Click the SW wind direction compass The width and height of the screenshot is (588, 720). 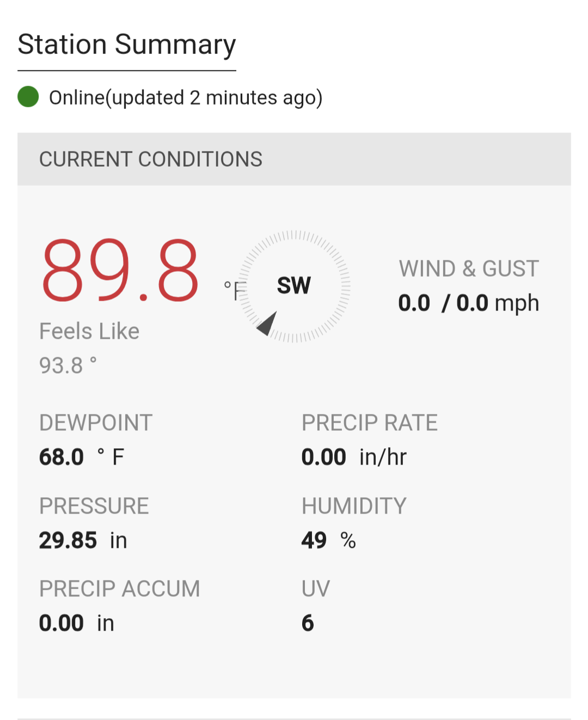(x=294, y=286)
